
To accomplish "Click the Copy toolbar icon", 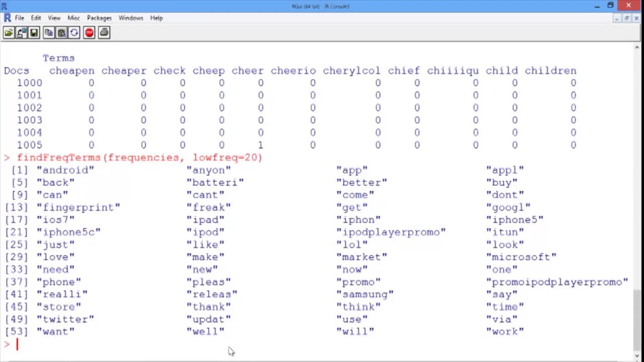I will [49, 33].
